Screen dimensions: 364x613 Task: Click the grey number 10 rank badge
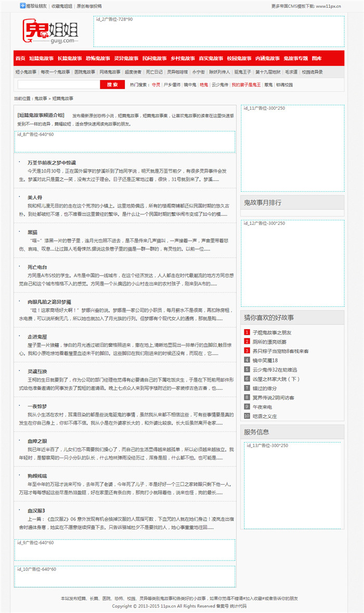pyautogui.click(x=247, y=415)
